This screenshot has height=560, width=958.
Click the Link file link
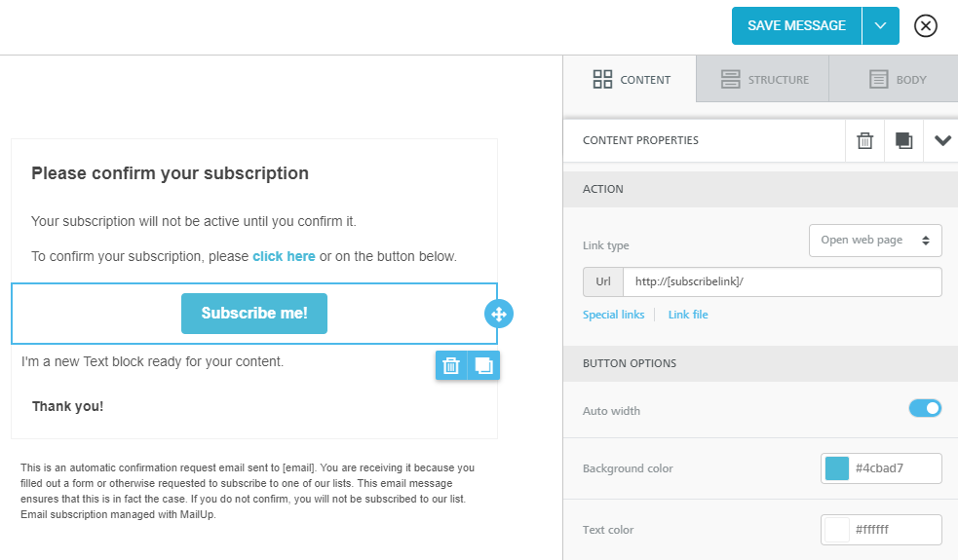tap(688, 315)
